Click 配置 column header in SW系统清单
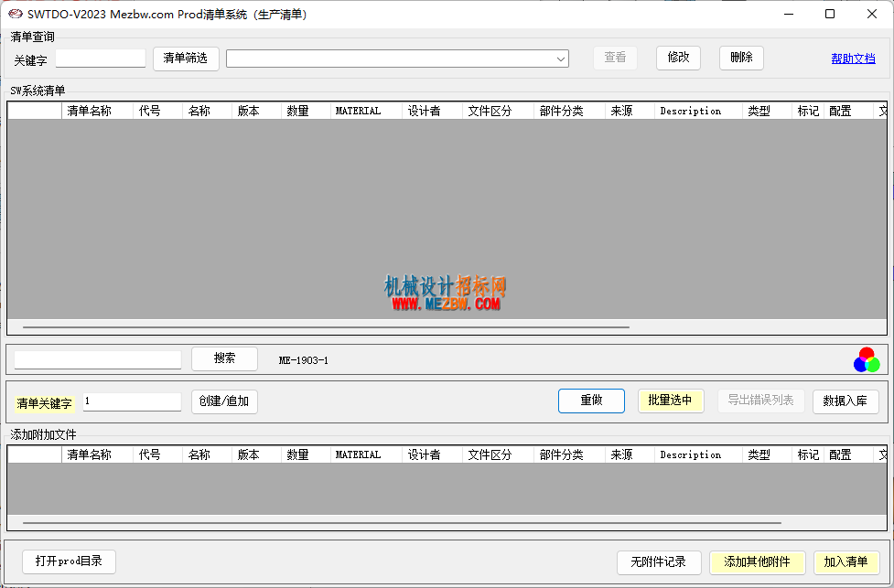 [x=848, y=111]
